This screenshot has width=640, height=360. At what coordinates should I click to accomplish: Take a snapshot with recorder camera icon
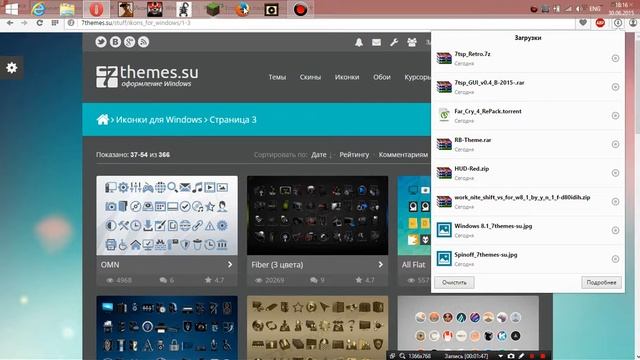click(x=511, y=356)
